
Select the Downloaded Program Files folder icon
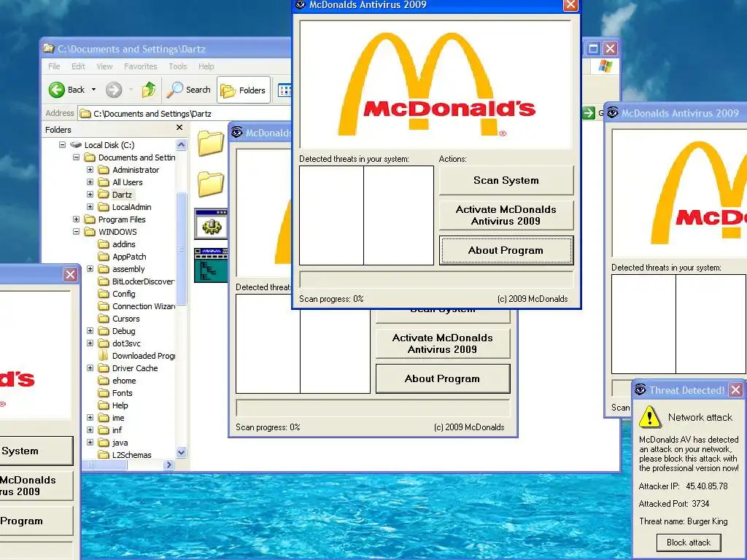point(104,356)
